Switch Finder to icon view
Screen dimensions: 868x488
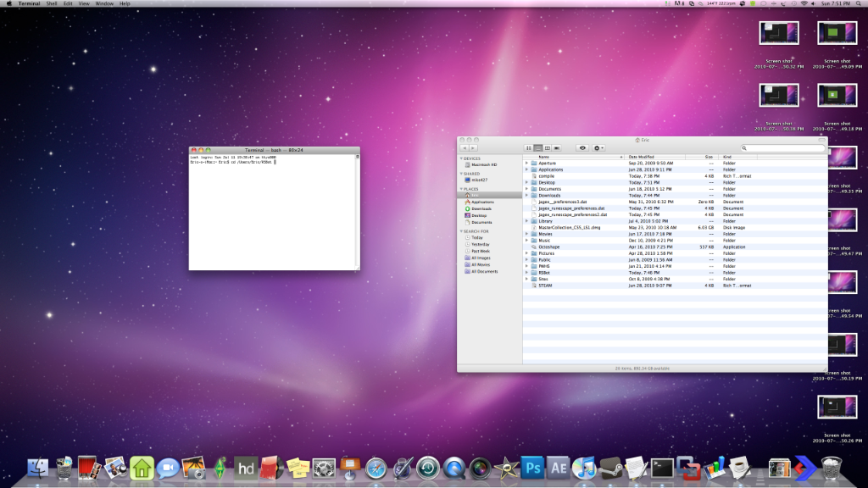[528, 147]
